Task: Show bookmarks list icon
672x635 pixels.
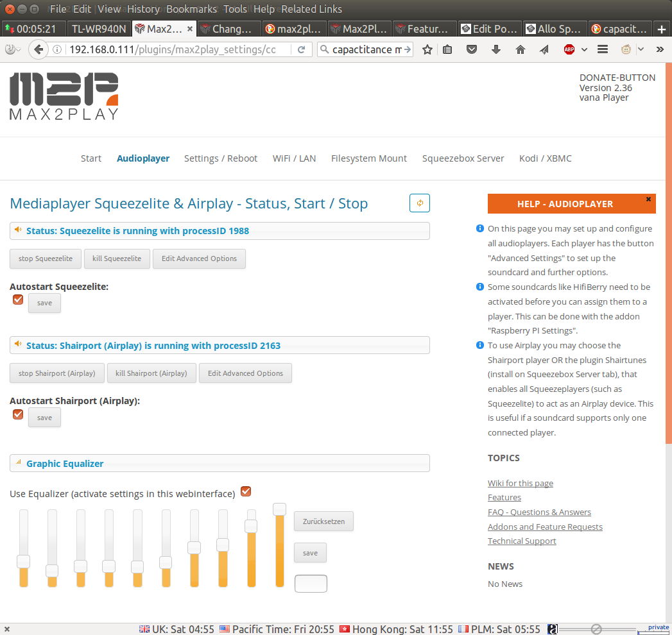Action: coord(447,49)
